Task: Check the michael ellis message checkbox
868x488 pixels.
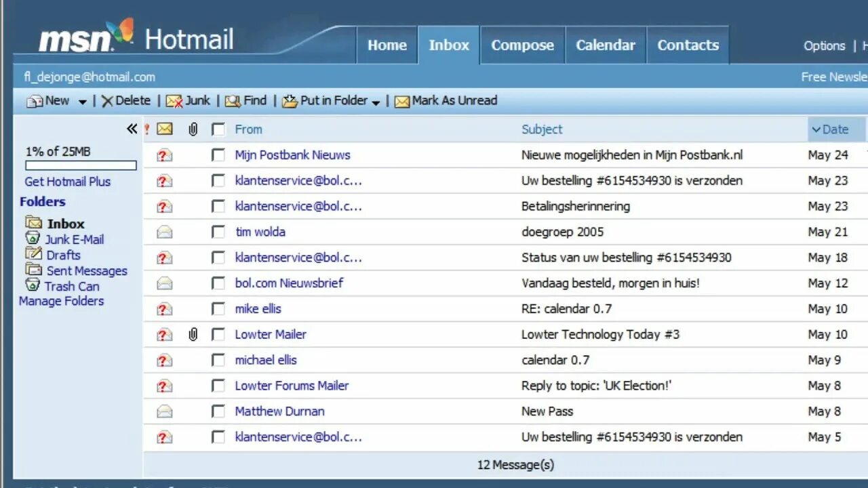Action: click(218, 361)
